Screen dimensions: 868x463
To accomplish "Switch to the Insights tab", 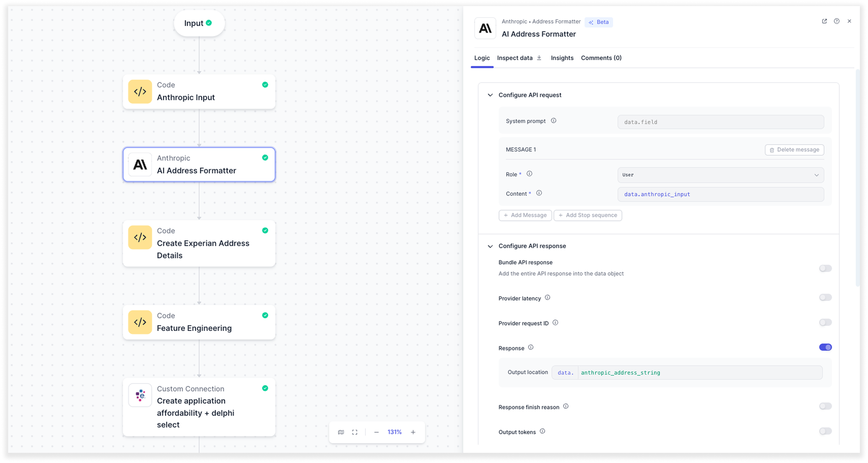I will coord(562,58).
